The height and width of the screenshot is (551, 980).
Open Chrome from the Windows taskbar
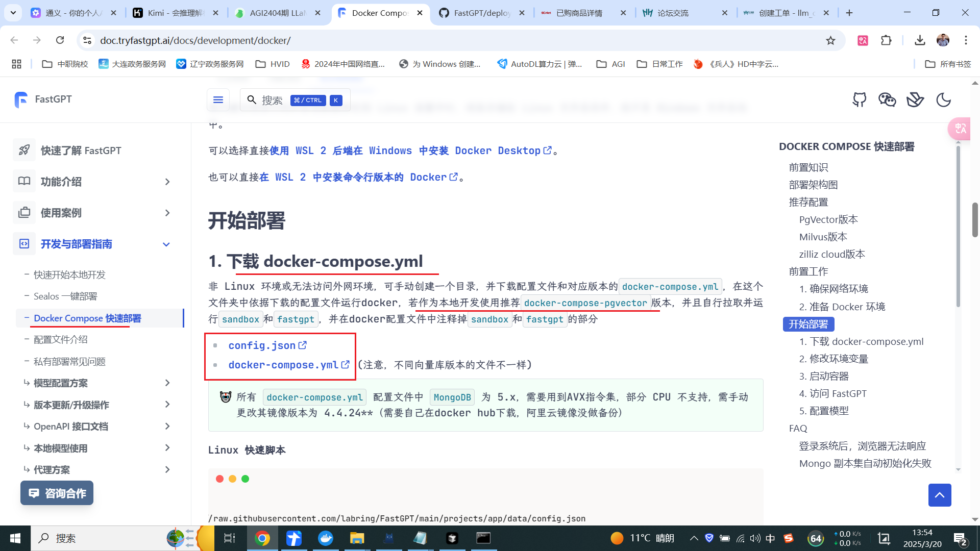pyautogui.click(x=262, y=538)
